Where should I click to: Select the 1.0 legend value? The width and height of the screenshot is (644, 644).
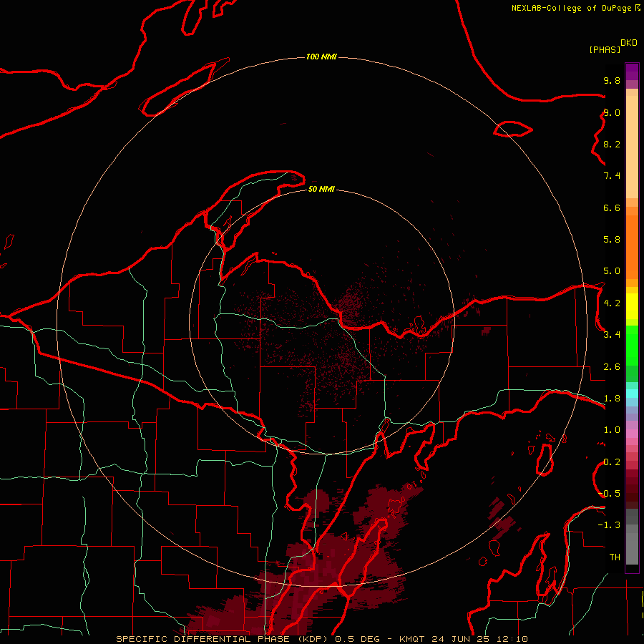(612, 430)
